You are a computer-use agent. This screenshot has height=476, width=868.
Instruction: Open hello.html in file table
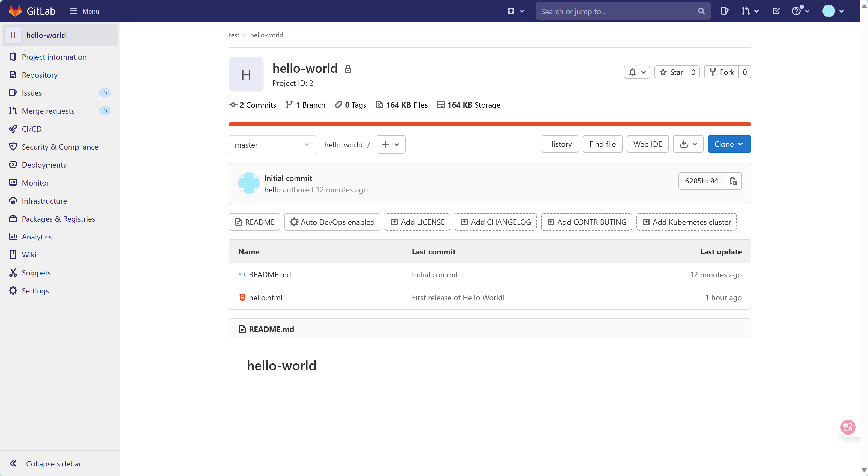[x=266, y=298]
